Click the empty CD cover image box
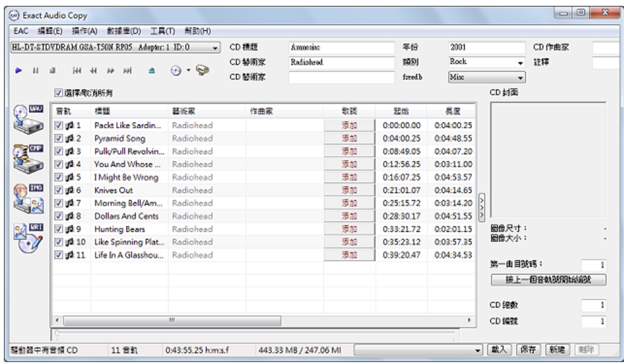This screenshot has height=364, width=624. point(549,160)
